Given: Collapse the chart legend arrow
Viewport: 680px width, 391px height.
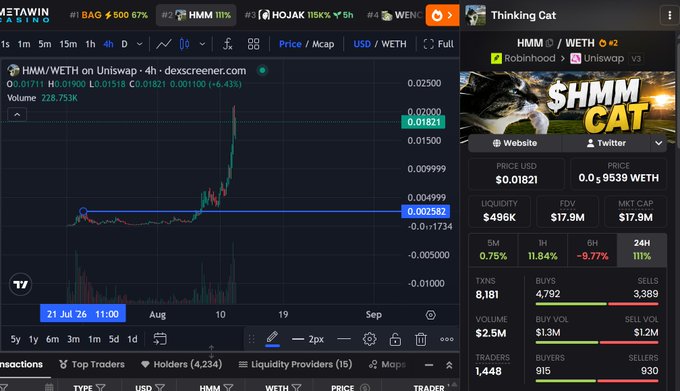Looking at the screenshot, I should point(17,114).
